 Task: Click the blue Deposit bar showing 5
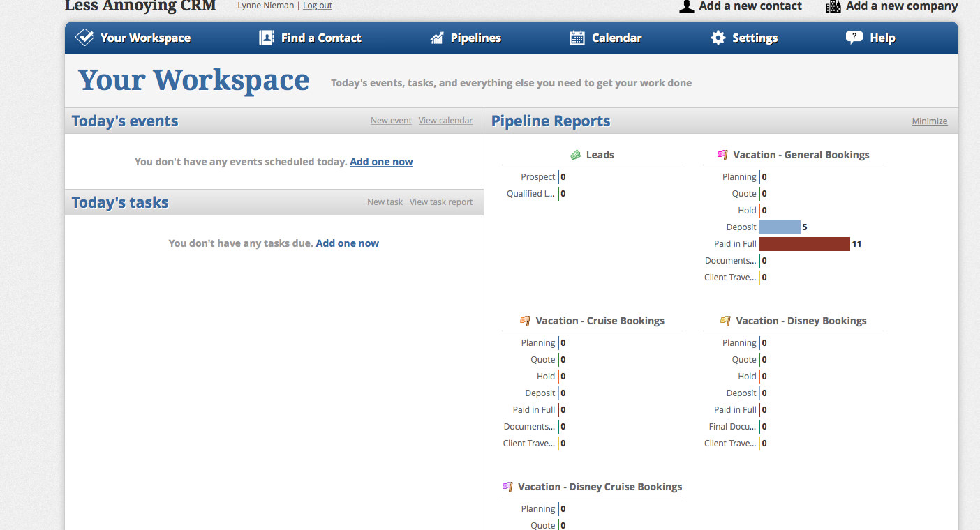click(x=780, y=227)
